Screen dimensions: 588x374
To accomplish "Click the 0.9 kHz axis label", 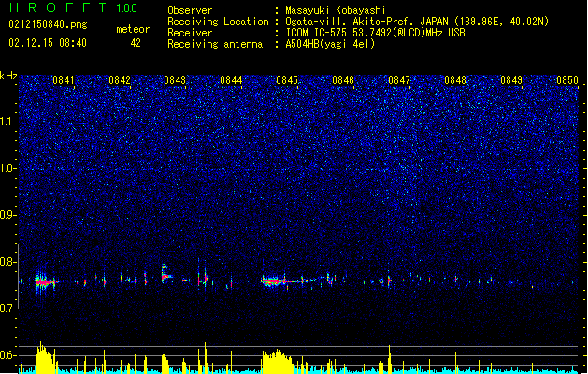I will (x=7, y=215).
